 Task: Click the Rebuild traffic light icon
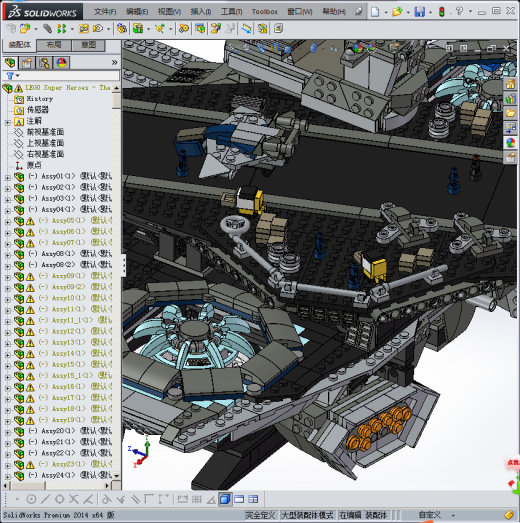pos(442,12)
